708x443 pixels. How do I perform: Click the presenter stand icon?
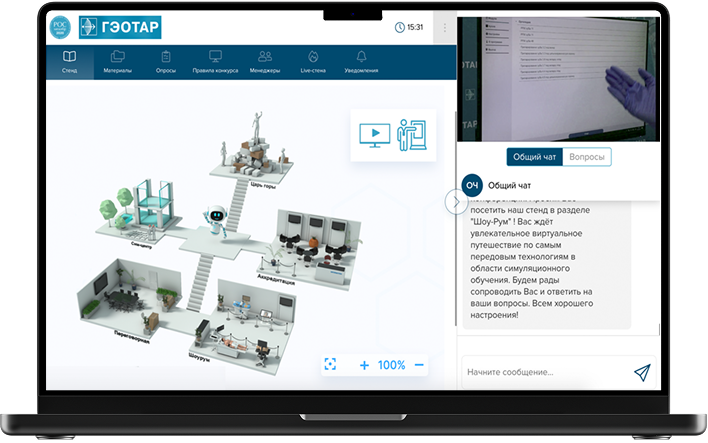411,135
